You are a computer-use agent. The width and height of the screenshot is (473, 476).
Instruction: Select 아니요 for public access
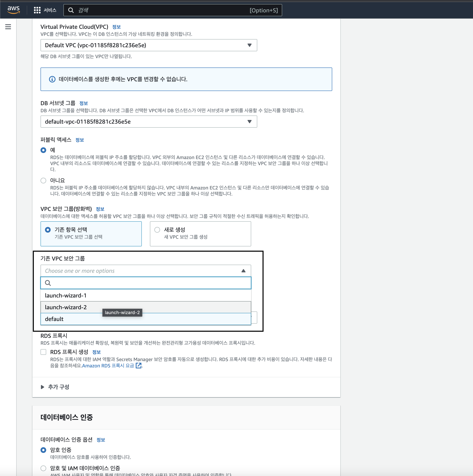43,180
